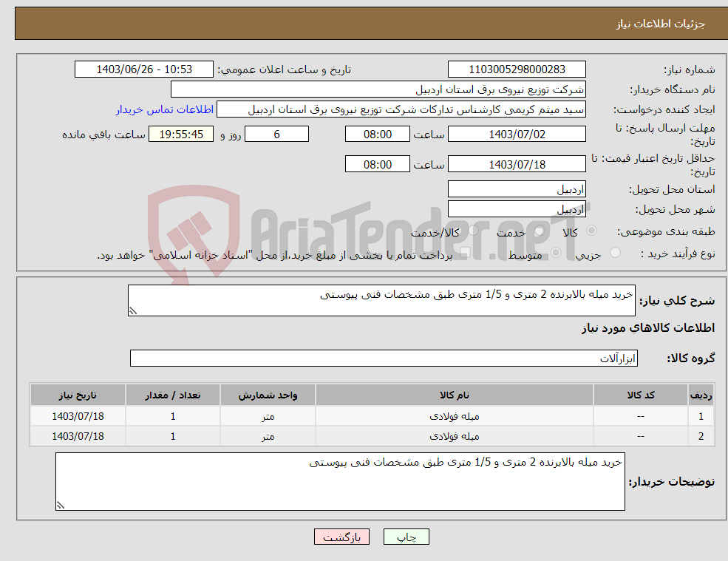Screen dimensions: 728x561
Task: Click the row number 2 cell
Action: (701, 437)
